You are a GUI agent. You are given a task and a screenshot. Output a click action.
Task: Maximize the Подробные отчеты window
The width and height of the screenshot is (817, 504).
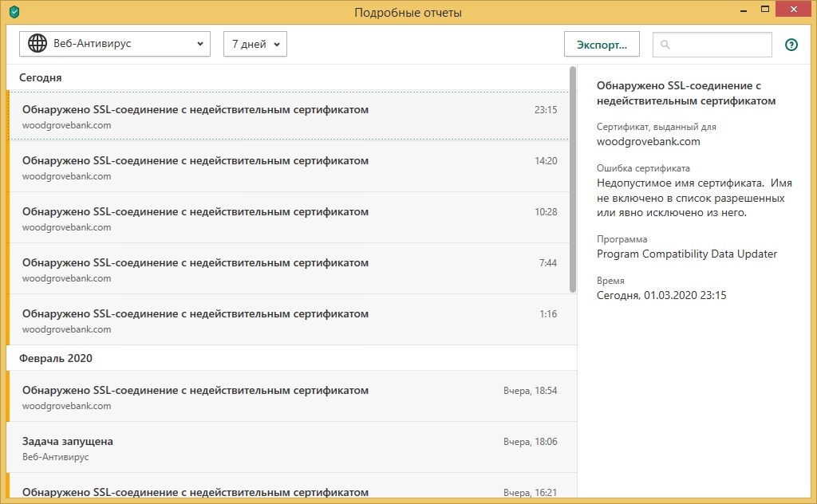click(x=765, y=9)
